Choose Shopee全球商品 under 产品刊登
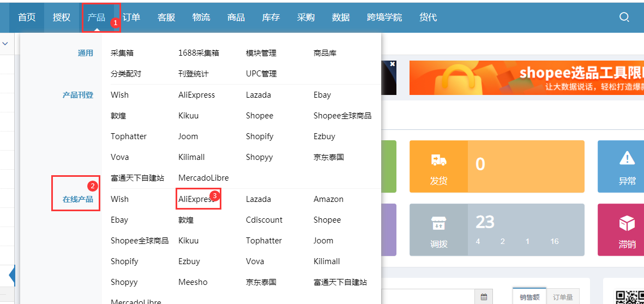 click(x=342, y=116)
